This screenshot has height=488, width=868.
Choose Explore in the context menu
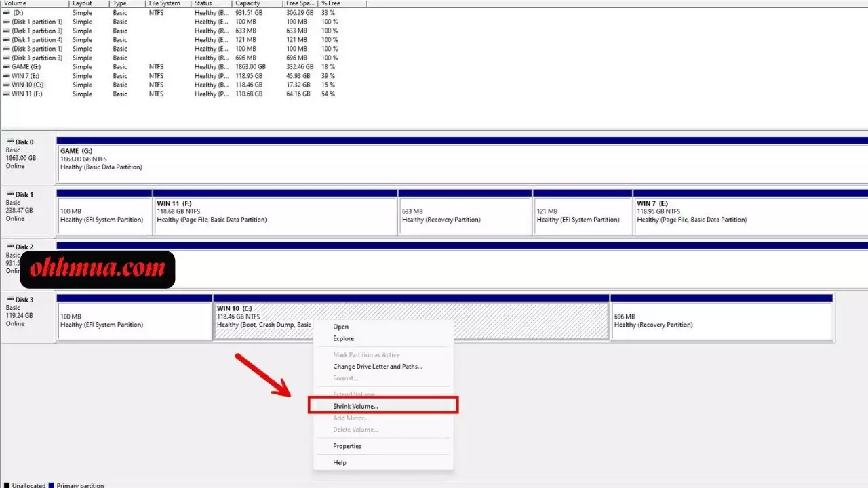point(343,338)
